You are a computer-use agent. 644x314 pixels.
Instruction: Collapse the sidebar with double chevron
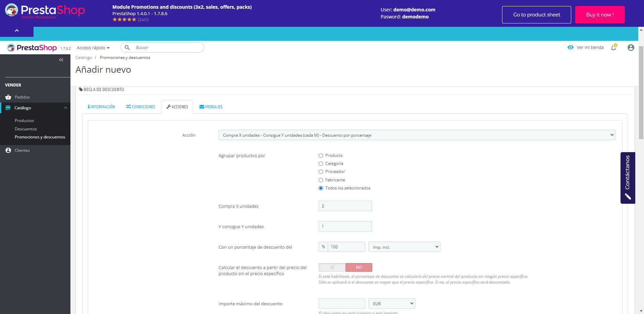click(61, 60)
